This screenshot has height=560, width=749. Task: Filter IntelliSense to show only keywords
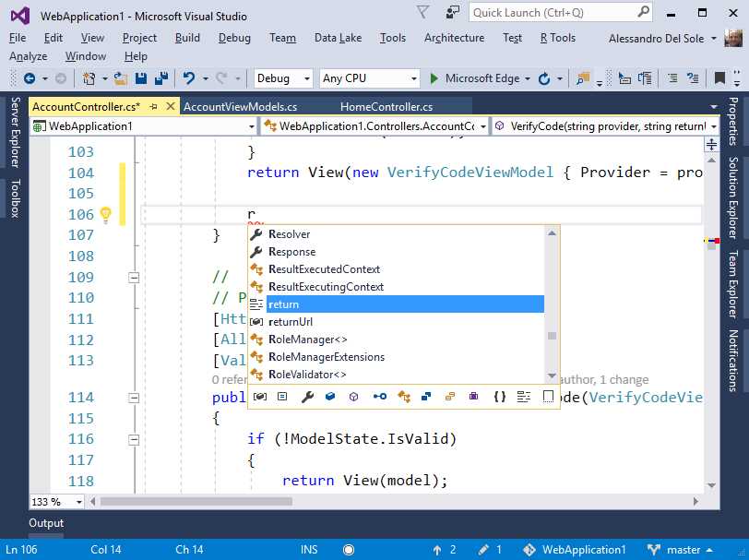[522, 396]
